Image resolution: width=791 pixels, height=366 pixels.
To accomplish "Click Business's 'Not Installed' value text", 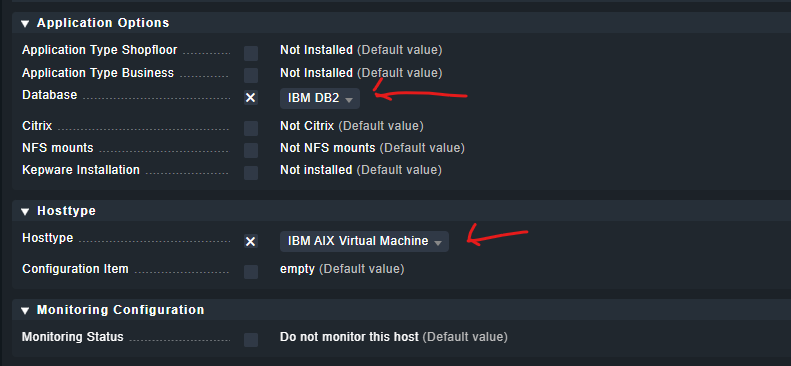I will tap(316, 73).
